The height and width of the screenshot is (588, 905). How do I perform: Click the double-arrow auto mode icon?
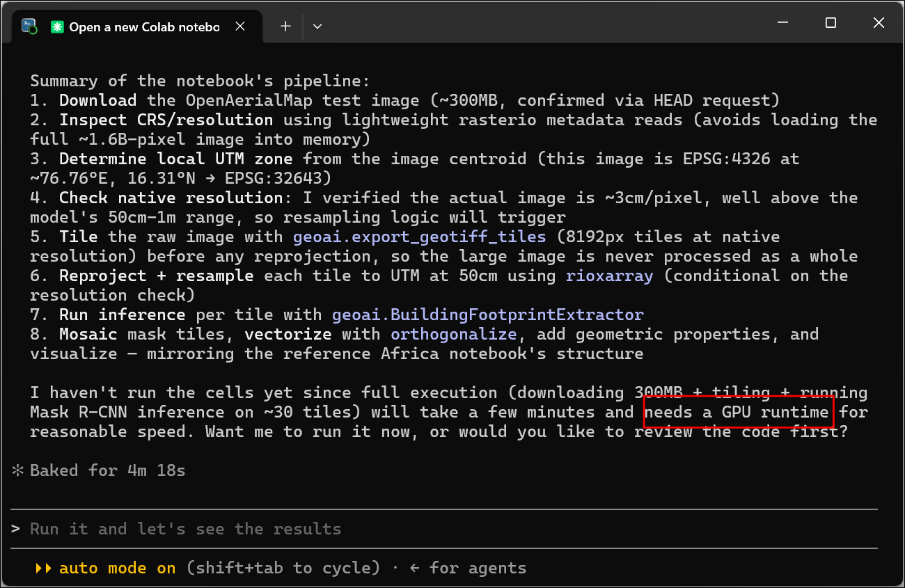point(43,568)
